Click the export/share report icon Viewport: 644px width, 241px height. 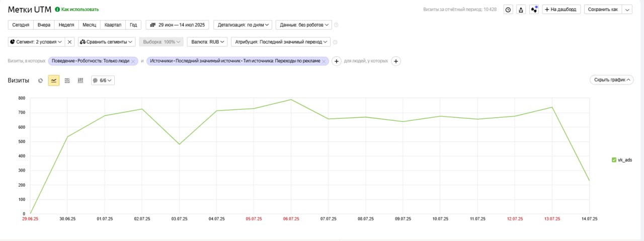click(521, 10)
